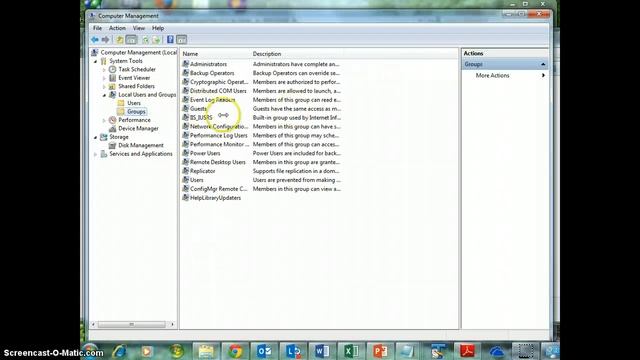
Task: Open Google Chrome from the taskbar
Action: coord(235,351)
